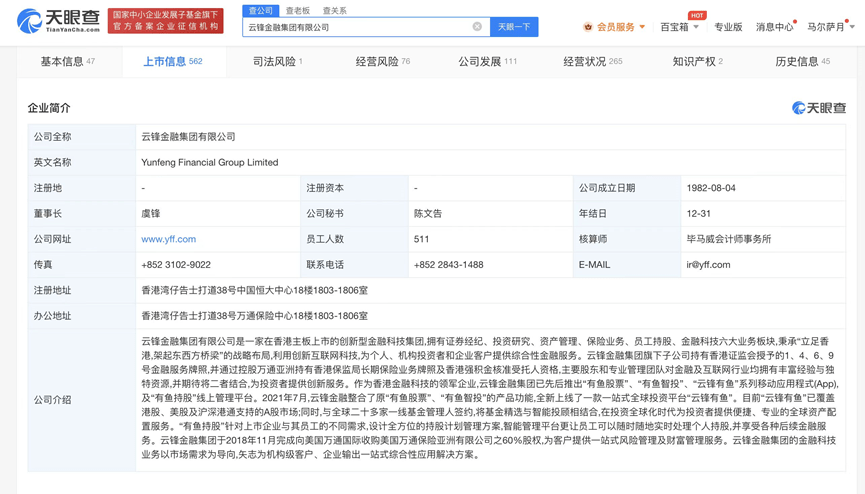Switch to the 上市信息 tab
The image size is (865, 494).
(x=173, y=61)
